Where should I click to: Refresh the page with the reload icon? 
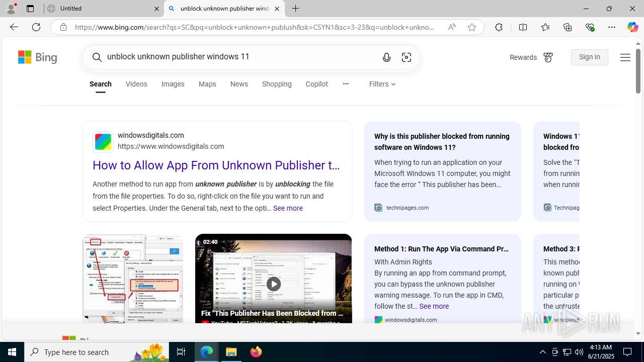pos(36,27)
